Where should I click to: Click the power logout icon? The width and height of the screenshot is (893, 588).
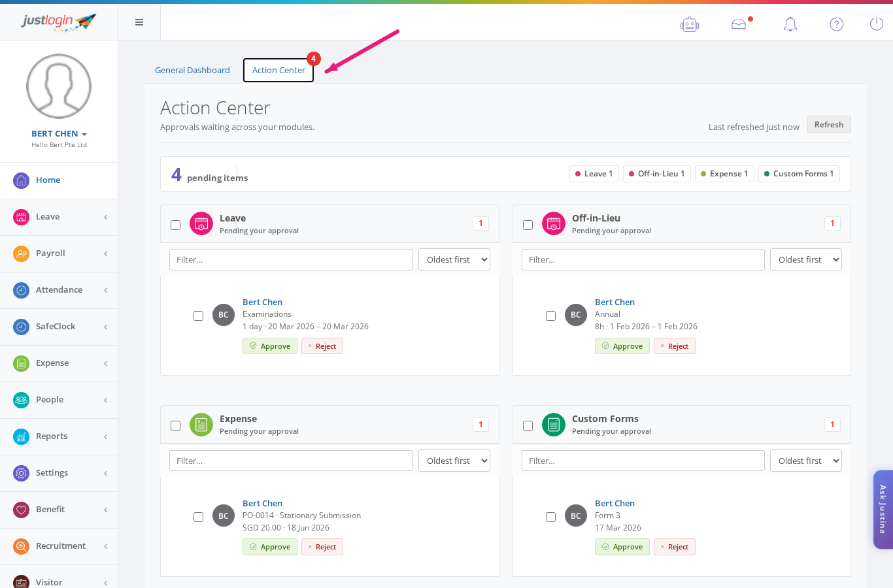point(877,24)
